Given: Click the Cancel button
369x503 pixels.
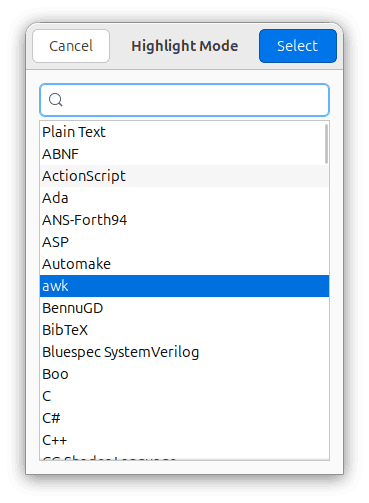Looking at the screenshot, I should point(71,46).
